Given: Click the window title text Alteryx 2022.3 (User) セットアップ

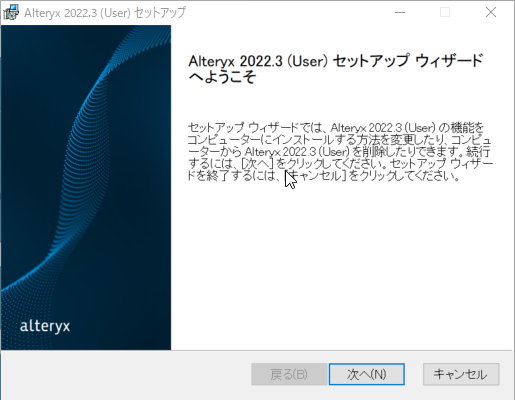Looking at the screenshot, I should click(x=105, y=13).
